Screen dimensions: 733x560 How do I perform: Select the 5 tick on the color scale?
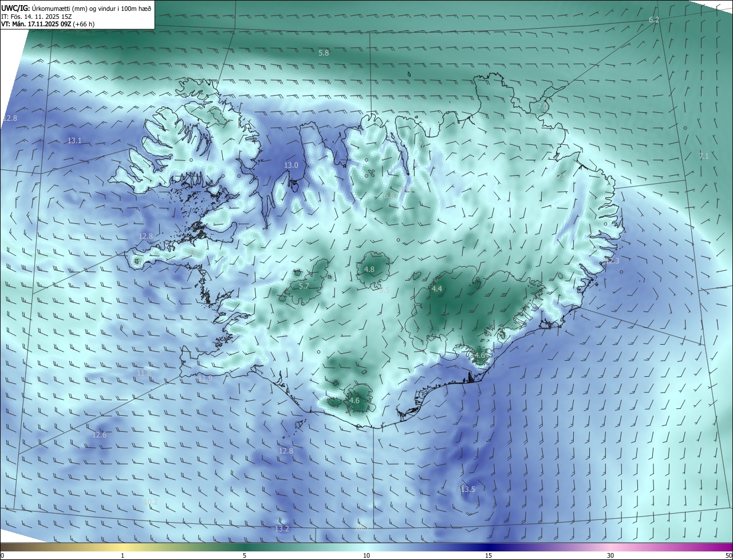click(245, 556)
